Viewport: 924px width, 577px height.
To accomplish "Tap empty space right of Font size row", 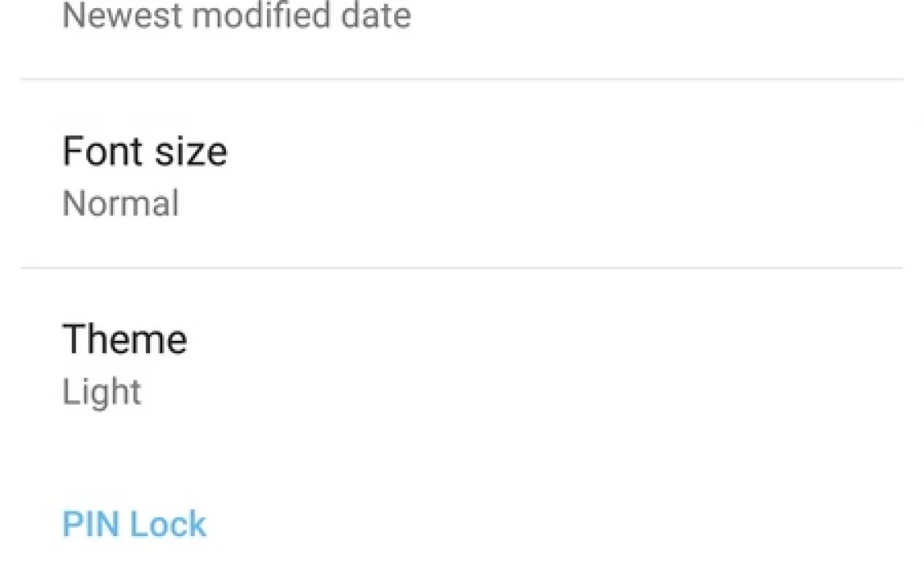I will (x=645, y=174).
